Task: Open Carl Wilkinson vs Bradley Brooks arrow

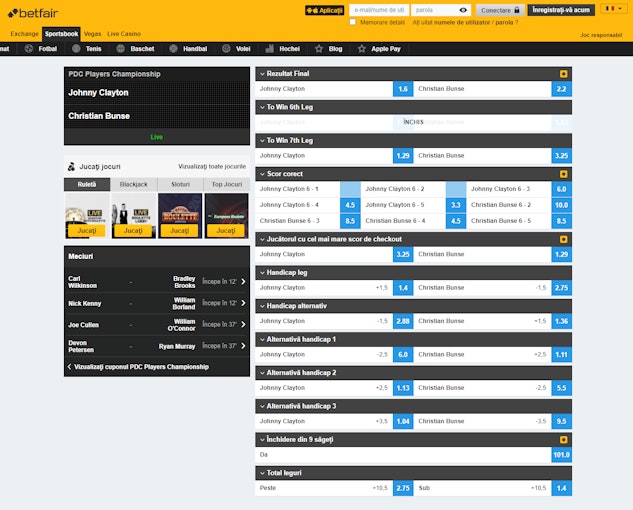Action: (x=243, y=281)
